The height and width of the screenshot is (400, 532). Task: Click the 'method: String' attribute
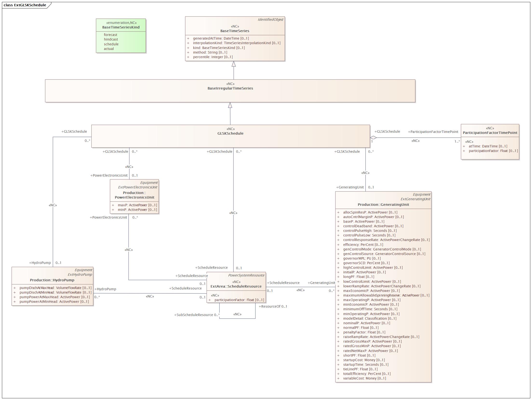(210, 52)
